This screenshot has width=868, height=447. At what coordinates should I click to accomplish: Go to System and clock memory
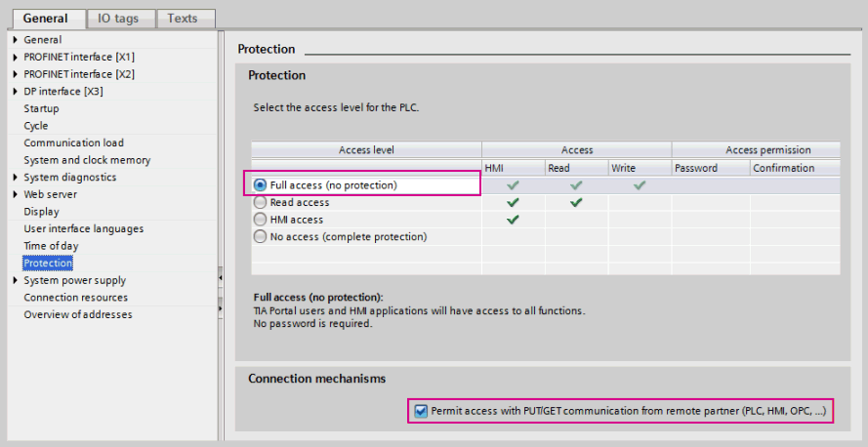87,160
